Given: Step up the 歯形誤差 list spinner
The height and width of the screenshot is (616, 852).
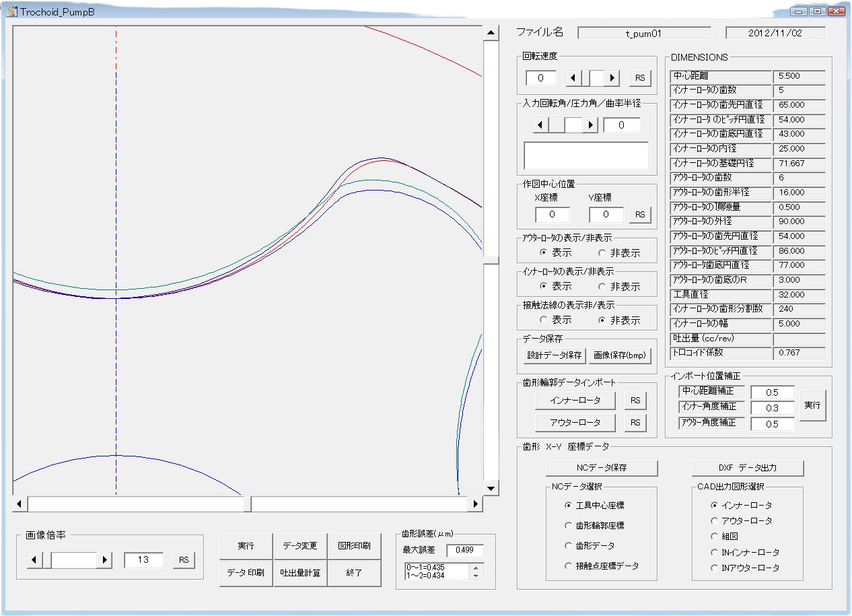Looking at the screenshot, I should tap(477, 568).
